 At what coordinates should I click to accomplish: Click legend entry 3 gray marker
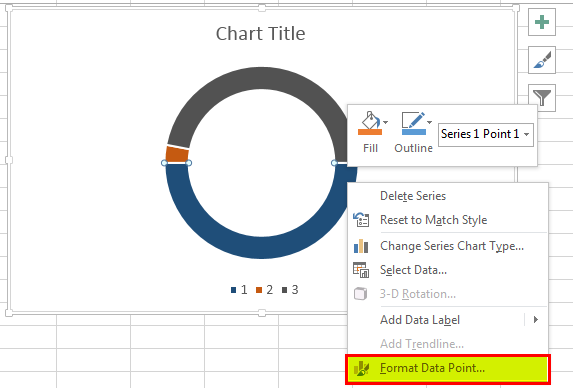click(x=285, y=290)
